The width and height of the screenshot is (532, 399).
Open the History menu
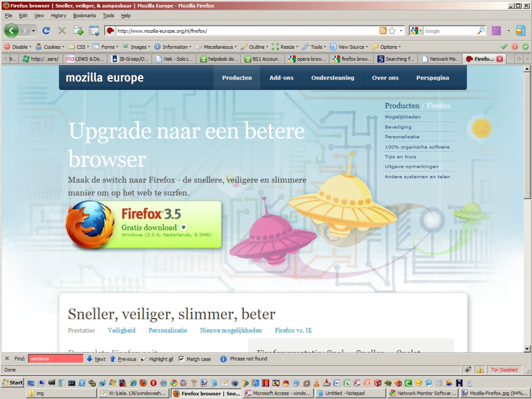58,16
